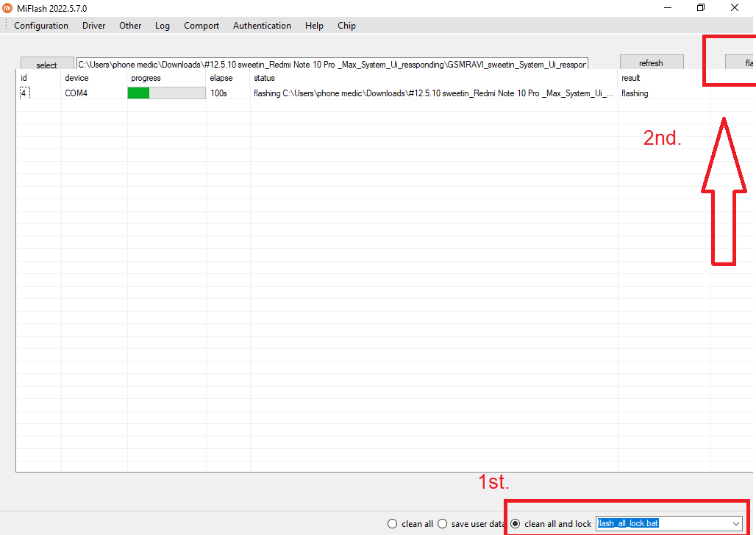Image resolution: width=756 pixels, height=535 pixels.
Task: Close the MiFlash window
Action: [x=734, y=7]
